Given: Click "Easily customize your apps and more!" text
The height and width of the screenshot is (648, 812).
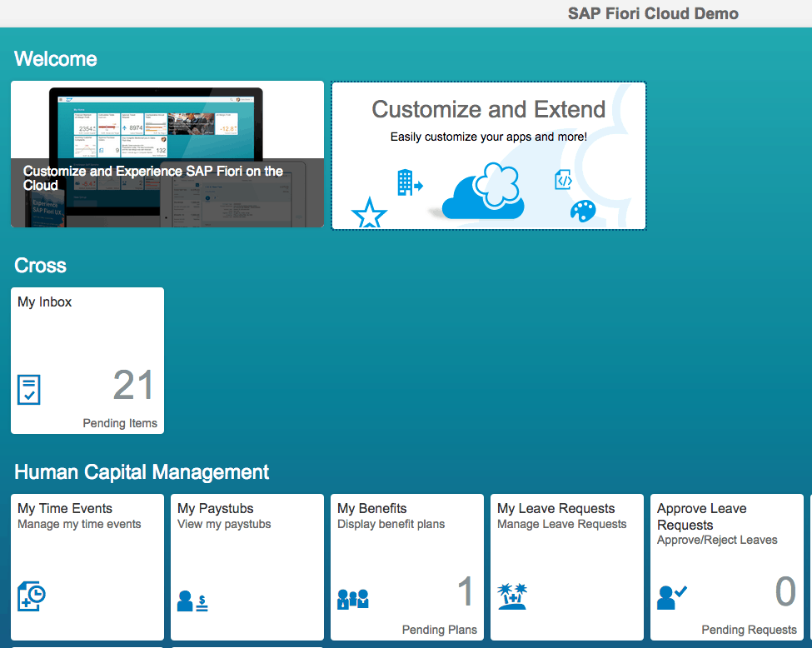Looking at the screenshot, I should (488, 137).
